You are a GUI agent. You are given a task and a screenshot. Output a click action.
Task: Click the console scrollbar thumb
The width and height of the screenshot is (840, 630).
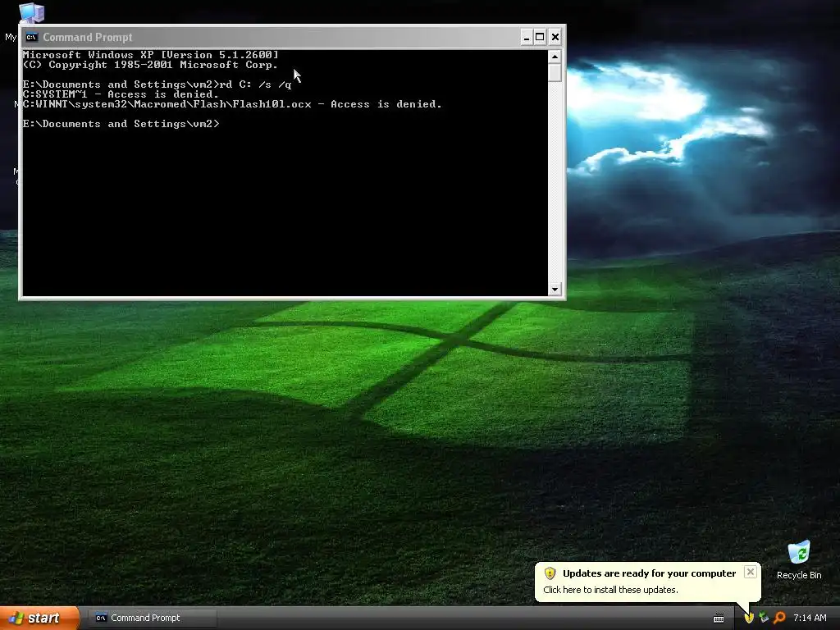[555, 72]
